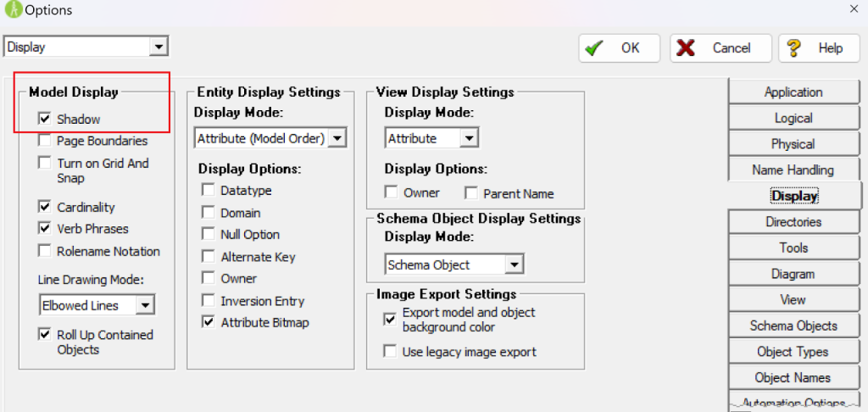
Task: Toggle Verb Phrases checkbox
Action: (x=45, y=228)
